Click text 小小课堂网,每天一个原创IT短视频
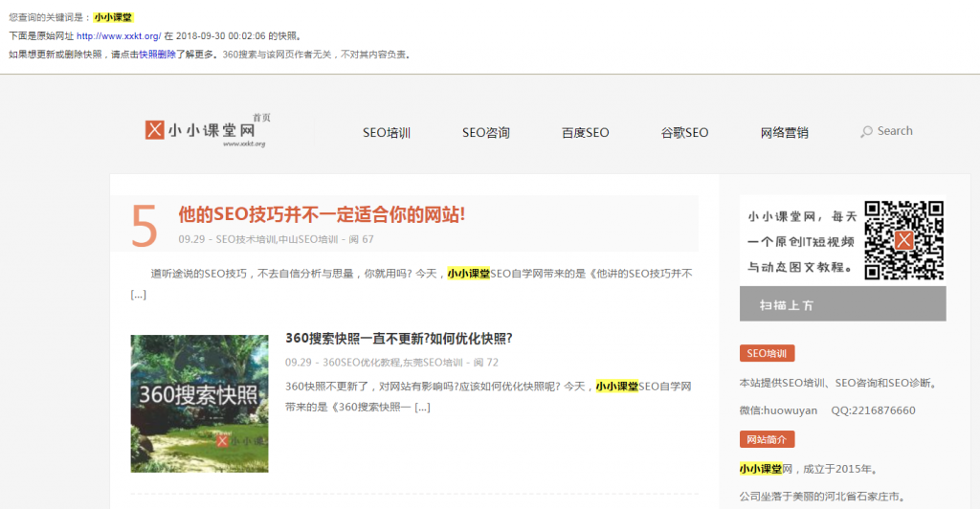The height and width of the screenshot is (509, 980). [802, 230]
